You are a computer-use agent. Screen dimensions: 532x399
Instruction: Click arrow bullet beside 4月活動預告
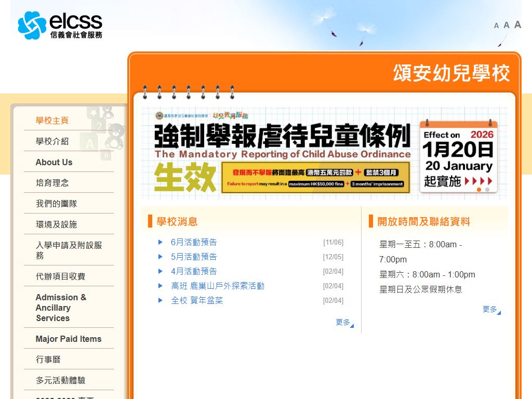click(x=161, y=271)
